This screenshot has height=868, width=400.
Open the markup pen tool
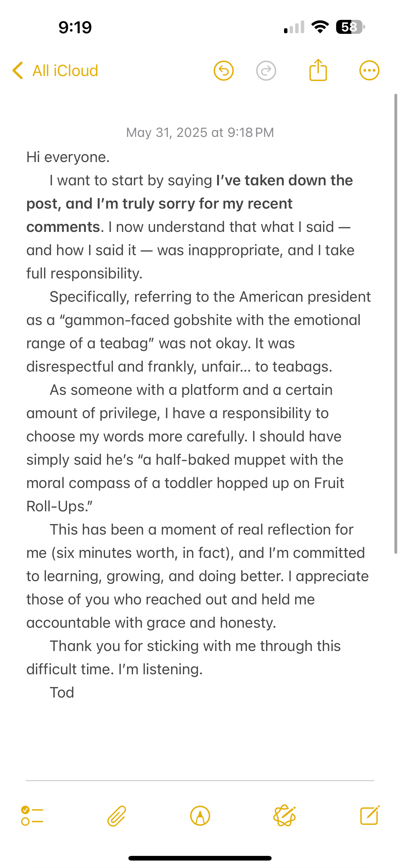[x=200, y=816]
